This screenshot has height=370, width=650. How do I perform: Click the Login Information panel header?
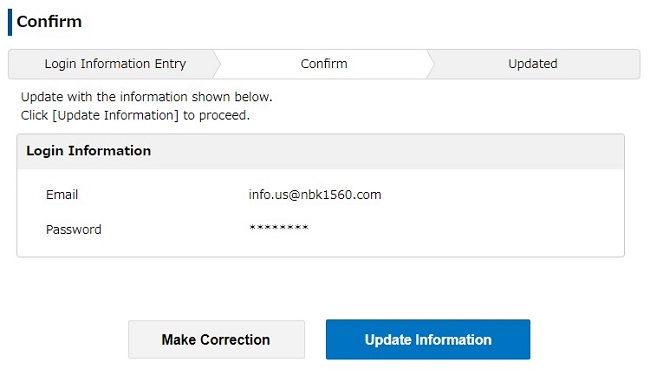[x=320, y=151]
